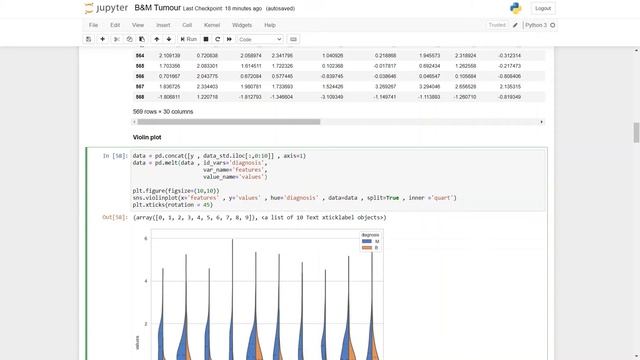
Task: Click the orange B legend swatch
Action: [x=367, y=247]
